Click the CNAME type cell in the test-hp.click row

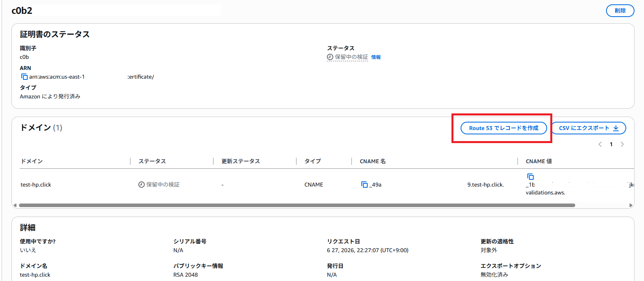(x=314, y=185)
